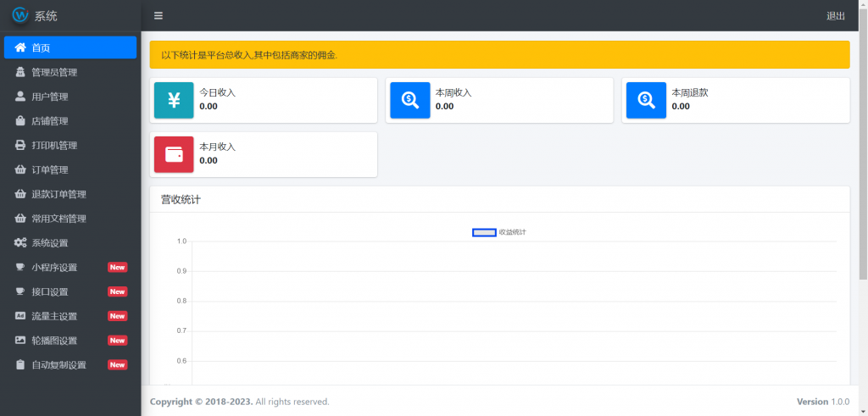Click the Version 1.0.0 footer text
Viewport: 868px width, 416px height.
(822, 402)
